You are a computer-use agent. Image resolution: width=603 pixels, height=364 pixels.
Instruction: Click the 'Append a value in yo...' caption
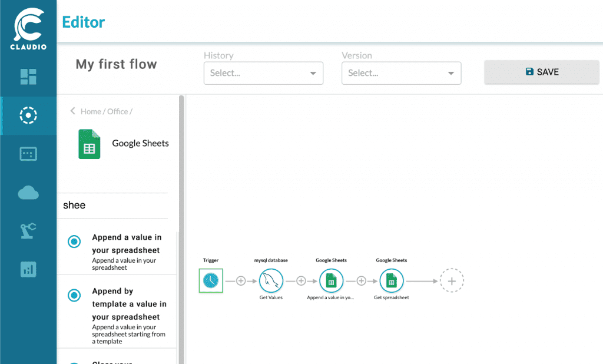[330, 297]
